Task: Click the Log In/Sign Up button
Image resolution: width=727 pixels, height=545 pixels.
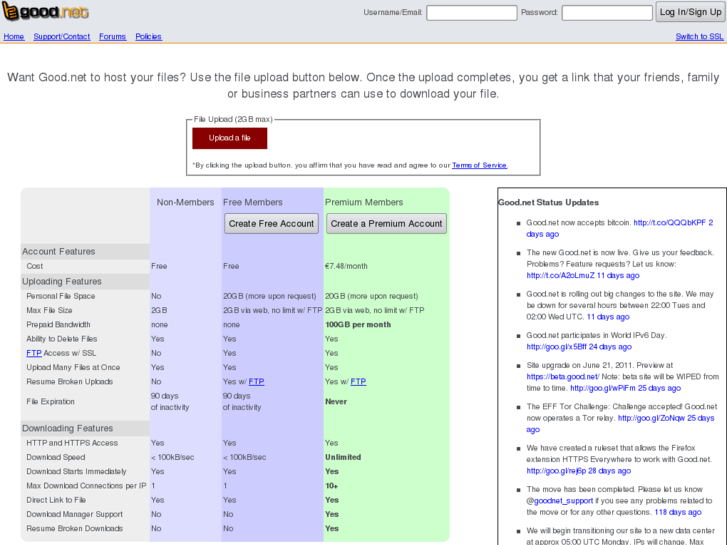Action: [x=690, y=12]
